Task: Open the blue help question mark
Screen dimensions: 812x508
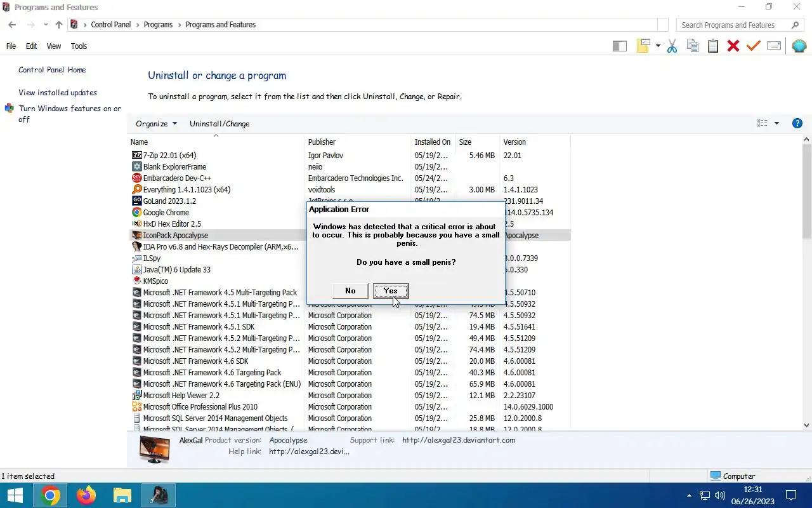Action: pyautogui.click(x=797, y=123)
